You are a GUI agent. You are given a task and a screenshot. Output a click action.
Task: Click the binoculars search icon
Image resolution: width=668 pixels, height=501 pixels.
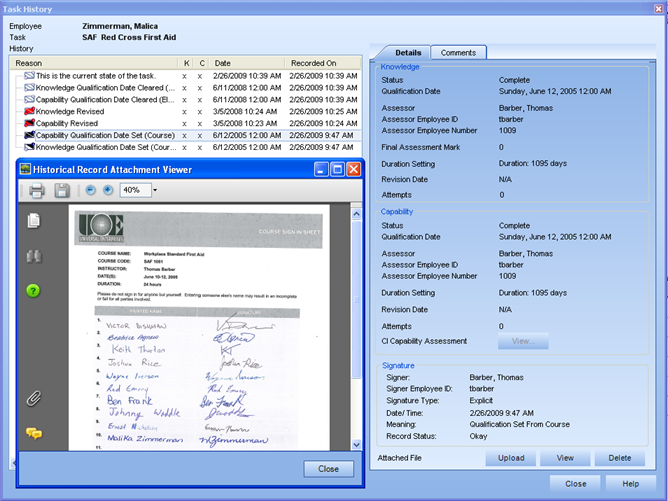[x=34, y=256]
